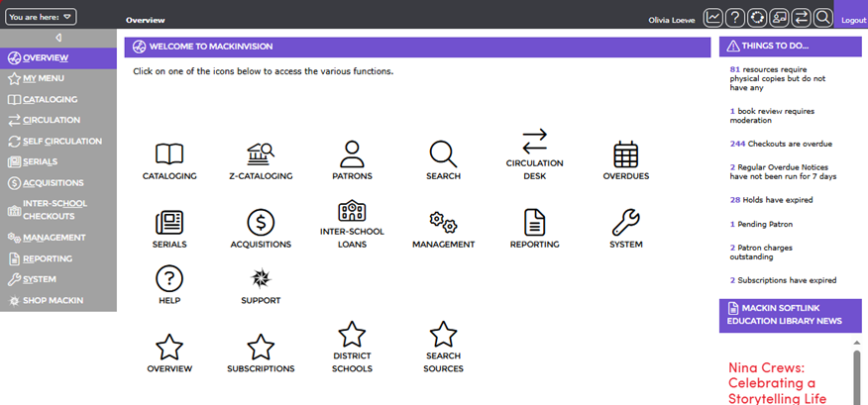Image resolution: width=868 pixels, height=405 pixels.
Task: Select Management in the sidebar
Action: tap(58, 238)
